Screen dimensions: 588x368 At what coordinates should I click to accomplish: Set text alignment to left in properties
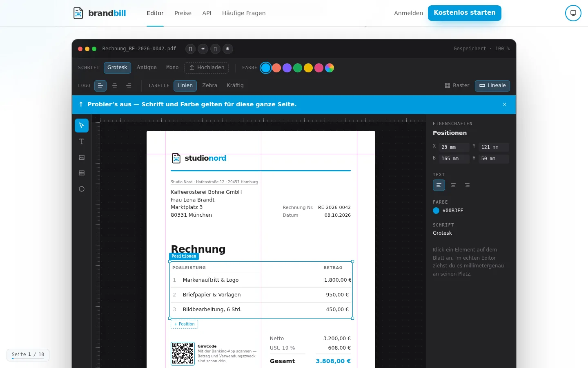pos(439,185)
